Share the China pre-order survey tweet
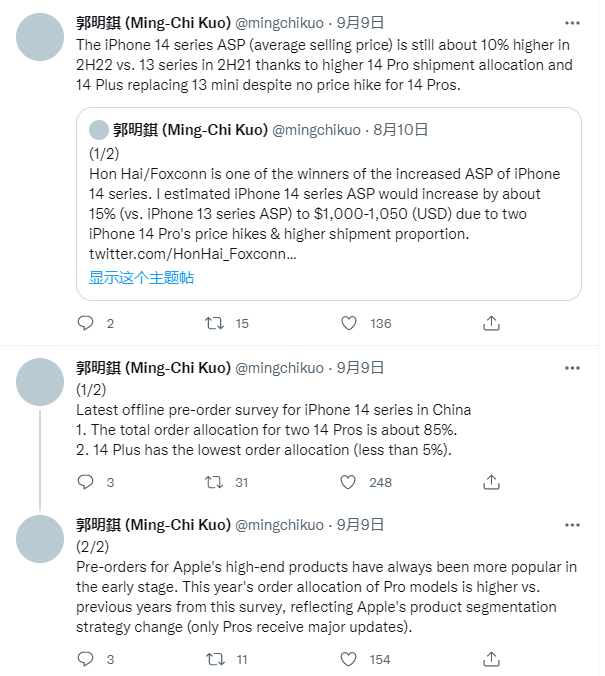This screenshot has width=605, height=676. click(491, 482)
